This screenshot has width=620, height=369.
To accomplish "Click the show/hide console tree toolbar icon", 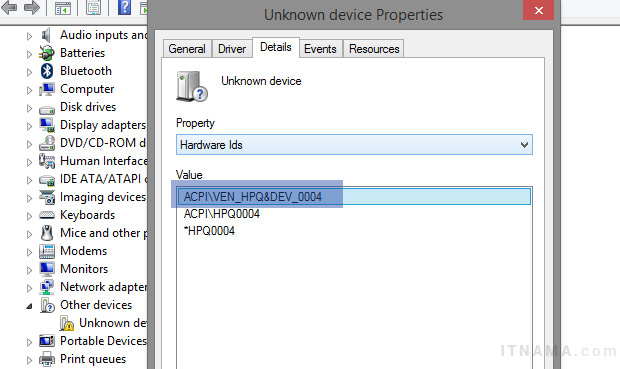I will click(x=62, y=8).
